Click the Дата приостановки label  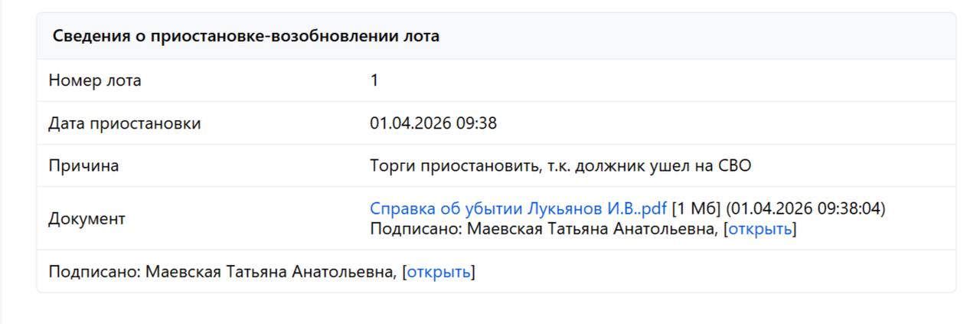[x=125, y=123]
